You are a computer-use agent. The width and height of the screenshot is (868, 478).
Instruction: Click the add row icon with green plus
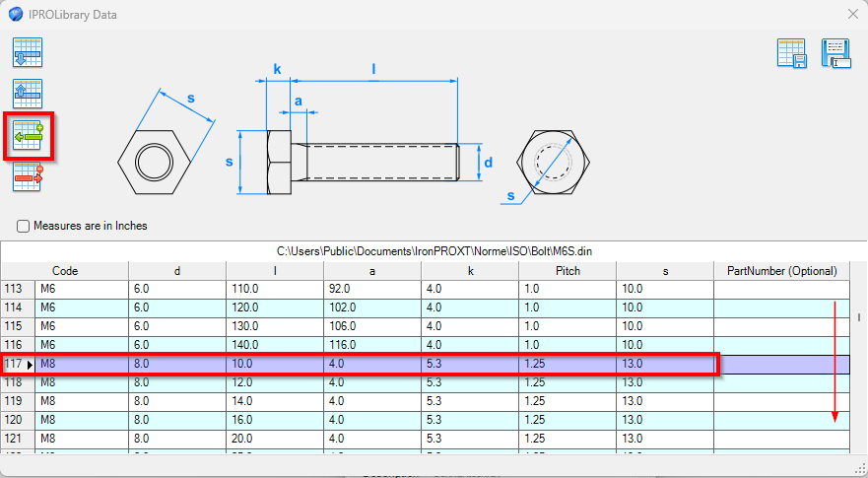click(x=29, y=136)
